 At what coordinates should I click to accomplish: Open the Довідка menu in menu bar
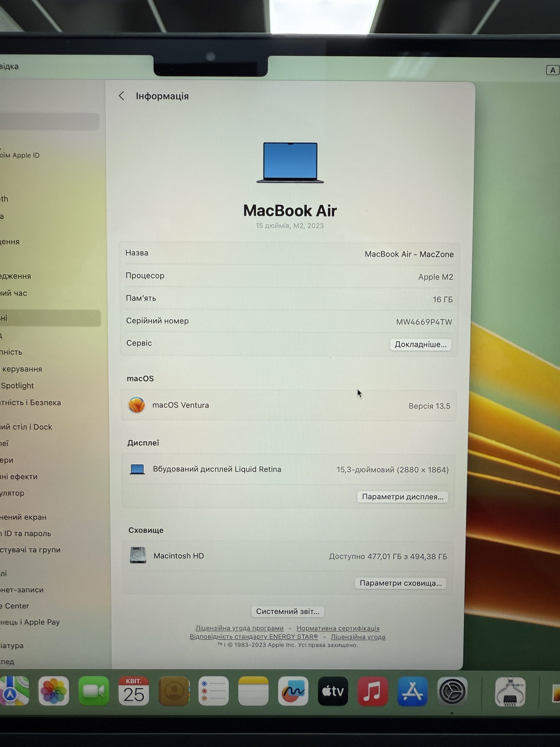point(9,66)
